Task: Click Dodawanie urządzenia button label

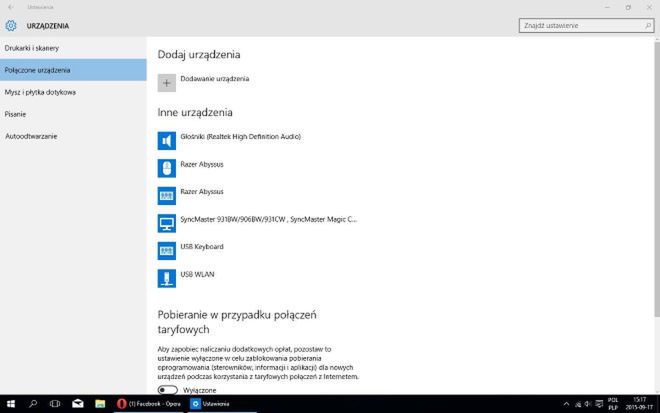Action: [x=215, y=79]
